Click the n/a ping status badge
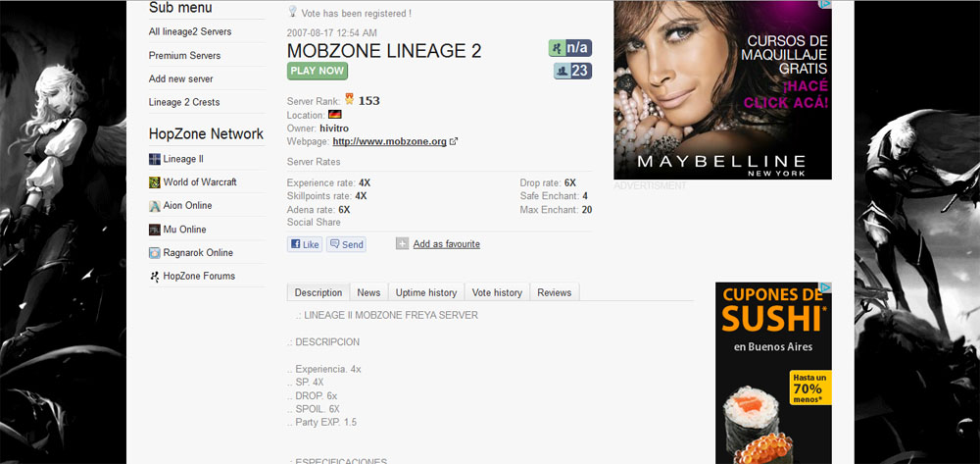Screen dimensions: 980x464 (570, 48)
